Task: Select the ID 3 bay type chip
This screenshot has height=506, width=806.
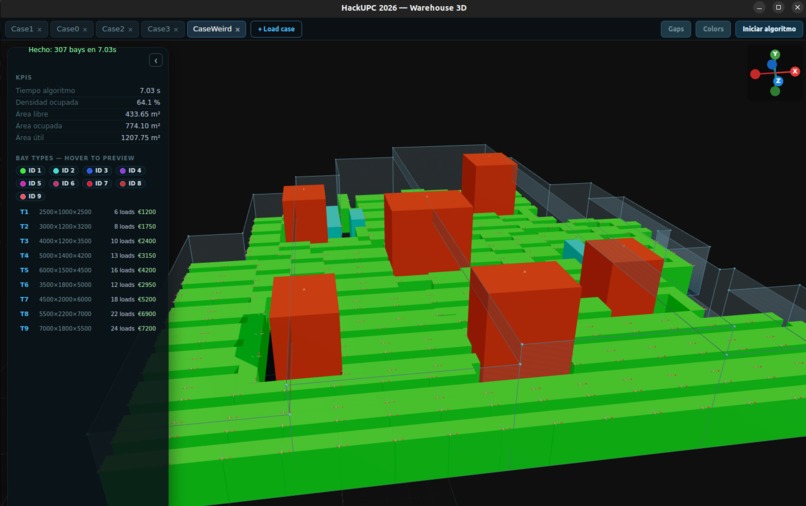Action: tap(97, 171)
